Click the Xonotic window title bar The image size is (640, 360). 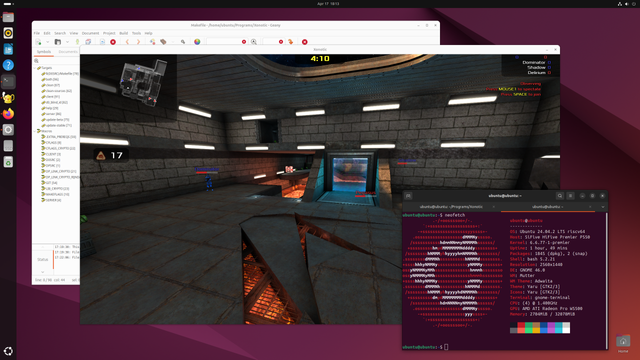pyautogui.click(x=320, y=49)
